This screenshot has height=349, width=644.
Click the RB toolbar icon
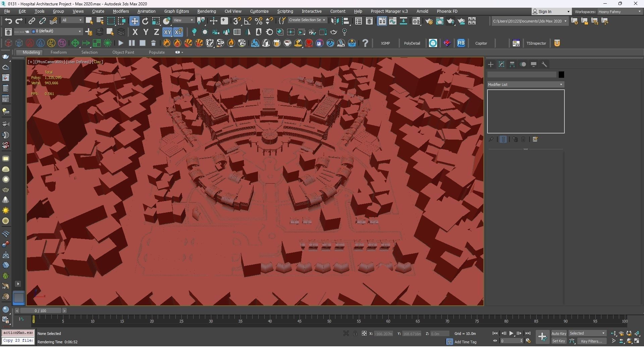click(x=461, y=43)
